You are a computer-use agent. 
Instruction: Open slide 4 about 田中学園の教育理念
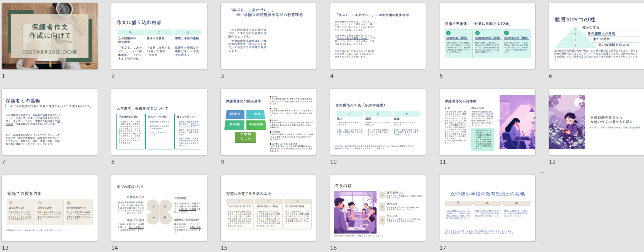[x=378, y=36]
